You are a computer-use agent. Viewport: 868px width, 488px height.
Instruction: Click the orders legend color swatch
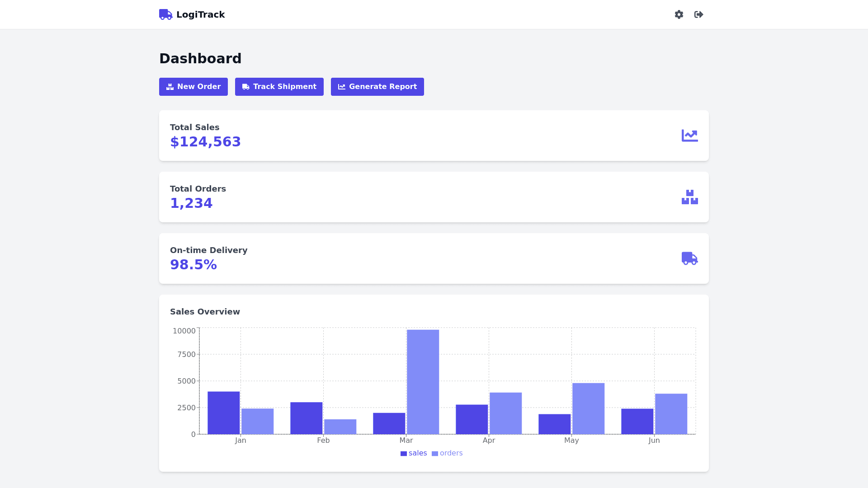pos(435,454)
